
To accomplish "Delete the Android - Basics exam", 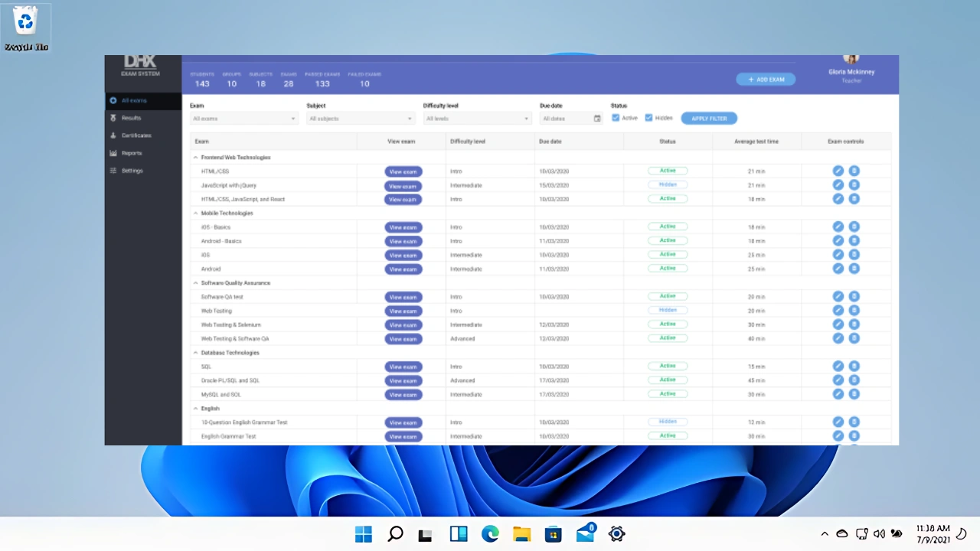I will [x=854, y=241].
